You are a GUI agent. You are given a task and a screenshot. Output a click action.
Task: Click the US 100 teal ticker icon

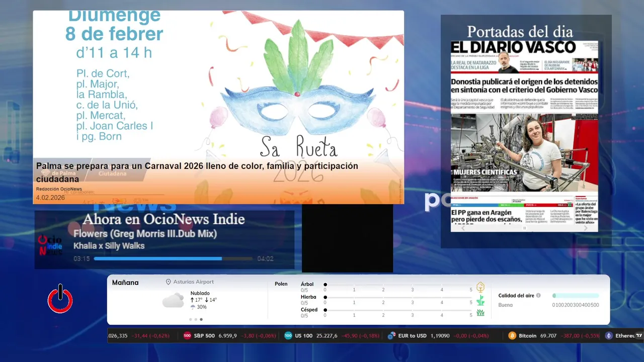point(288,335)
